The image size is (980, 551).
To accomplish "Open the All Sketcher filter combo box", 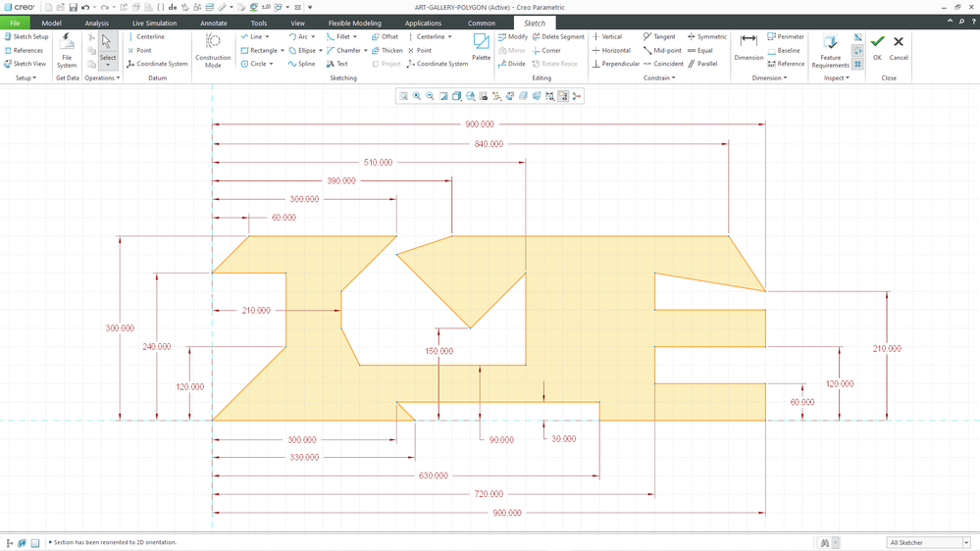I will 928,542.
